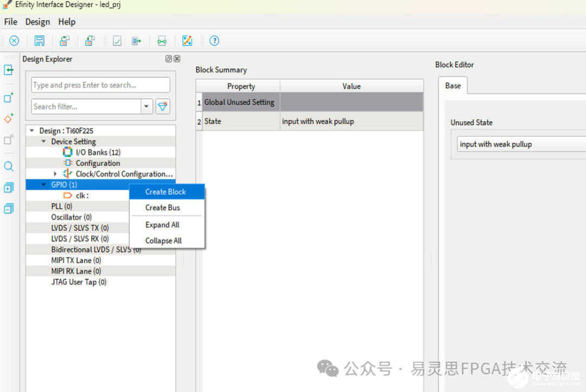Image resolution: width=586 pixels, height=392 pixels.
Task: Focus the Type and press Enter search field
Action: coord(100,85)
